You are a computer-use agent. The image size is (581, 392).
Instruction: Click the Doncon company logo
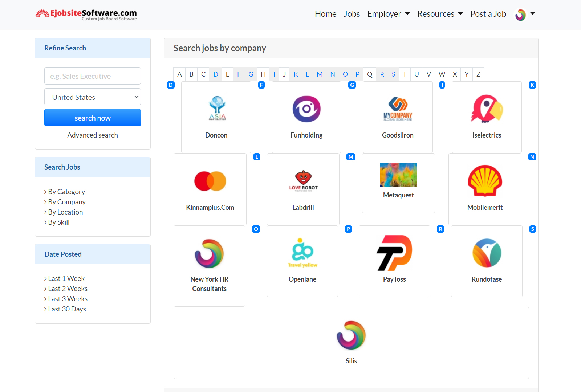[x=217, y=108]
